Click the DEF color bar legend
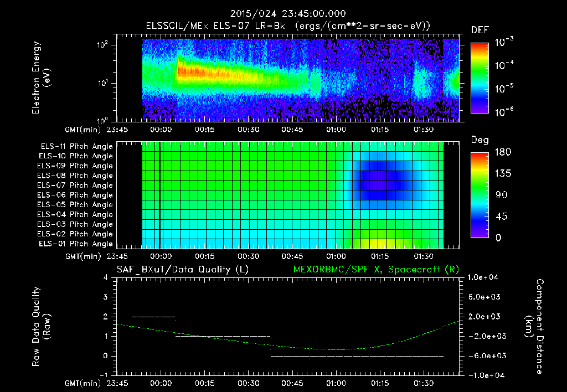567x392 pixels. 480,78
